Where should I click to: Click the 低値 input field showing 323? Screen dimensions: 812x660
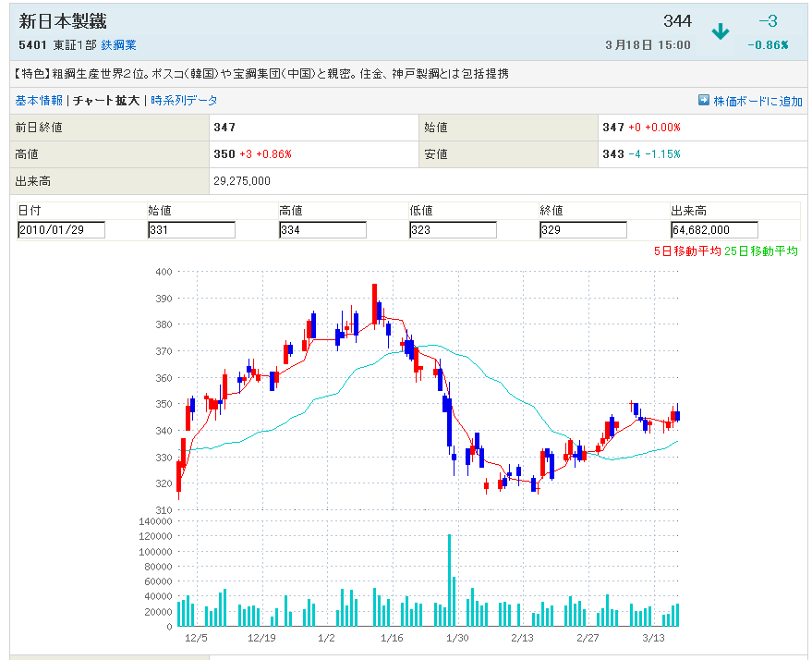click(453, 230)
